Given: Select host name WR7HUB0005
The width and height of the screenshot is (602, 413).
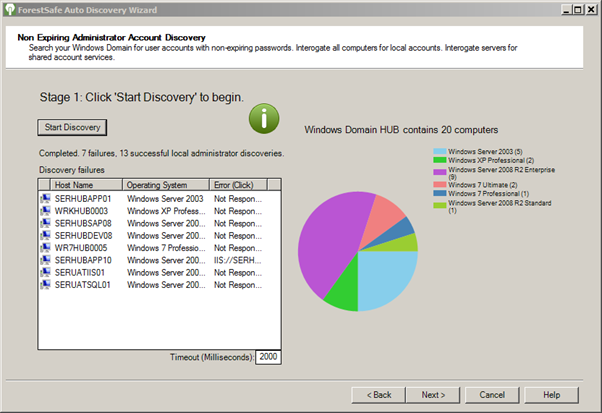Looking at the screenshot, I should coord(81,248).
